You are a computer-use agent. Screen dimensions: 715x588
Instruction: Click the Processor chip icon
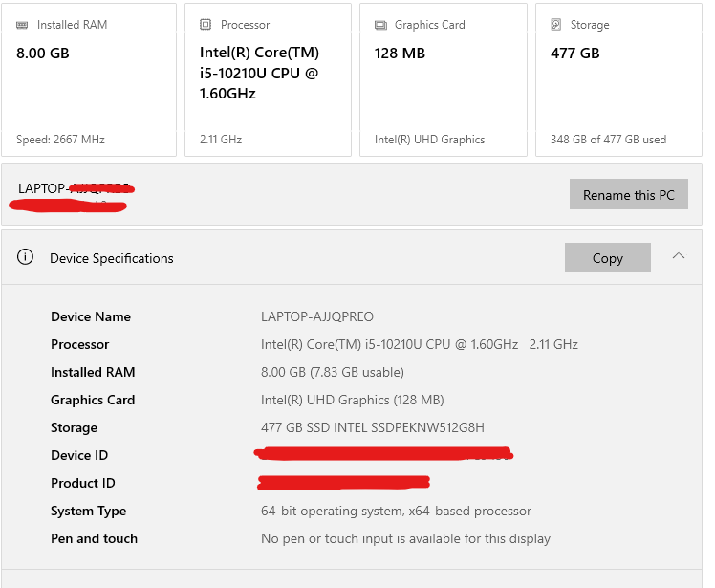click(x=206, y=24)
